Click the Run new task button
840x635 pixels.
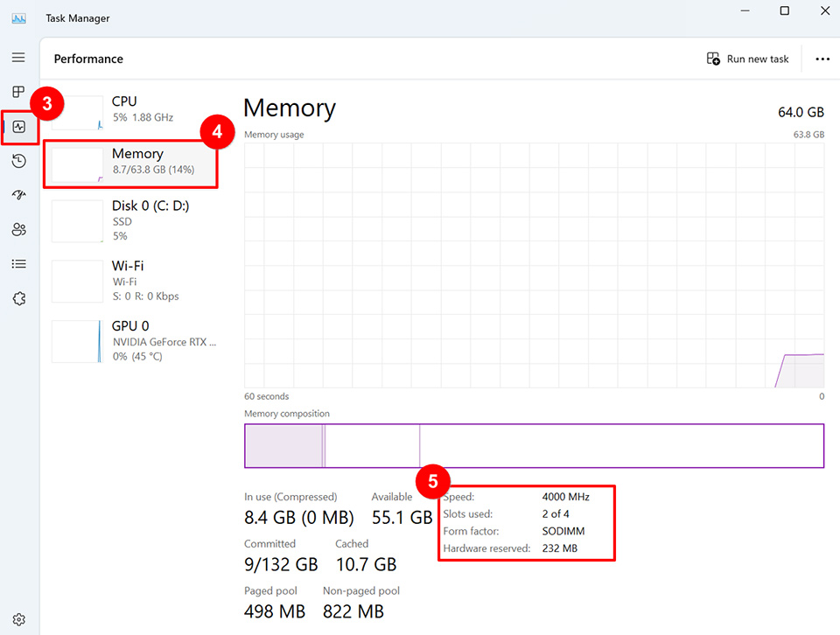point(748,59)
